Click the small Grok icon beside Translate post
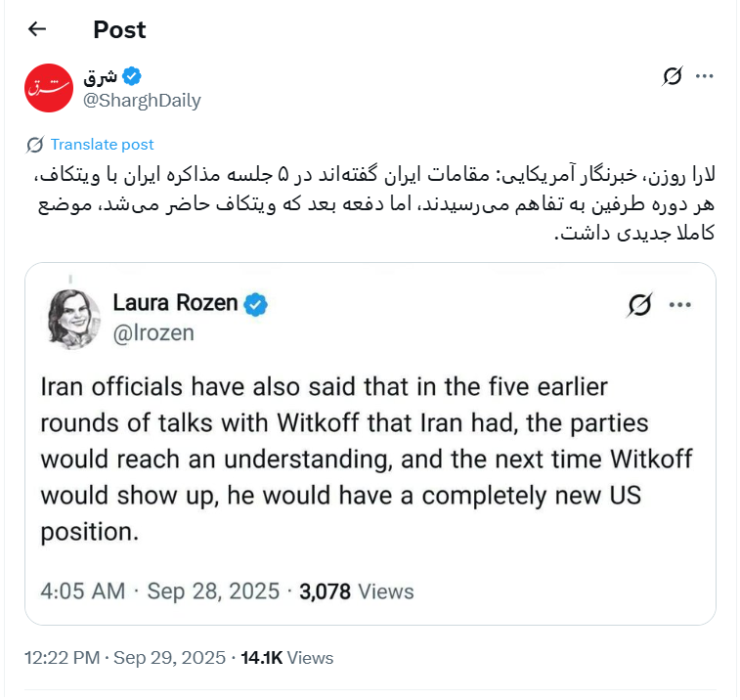Screen dimensions: 740x700 pyautogui.click(x=35, y=145)
